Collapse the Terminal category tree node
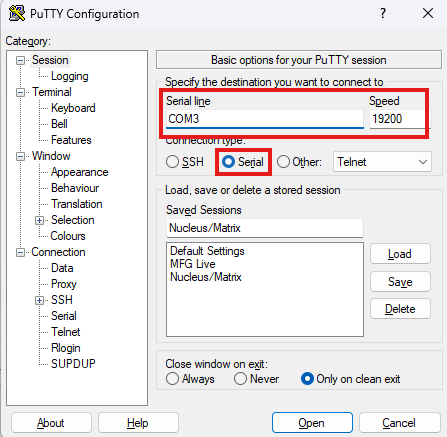The image size is (447, 437). click(20, 92)
